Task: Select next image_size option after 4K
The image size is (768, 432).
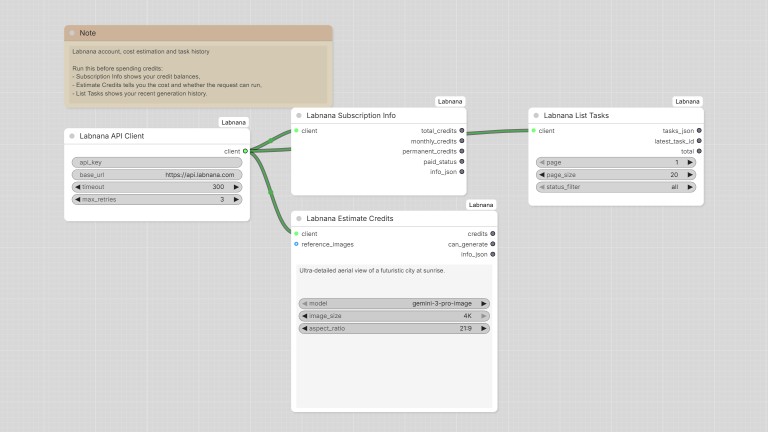Action: pos(484,316)
